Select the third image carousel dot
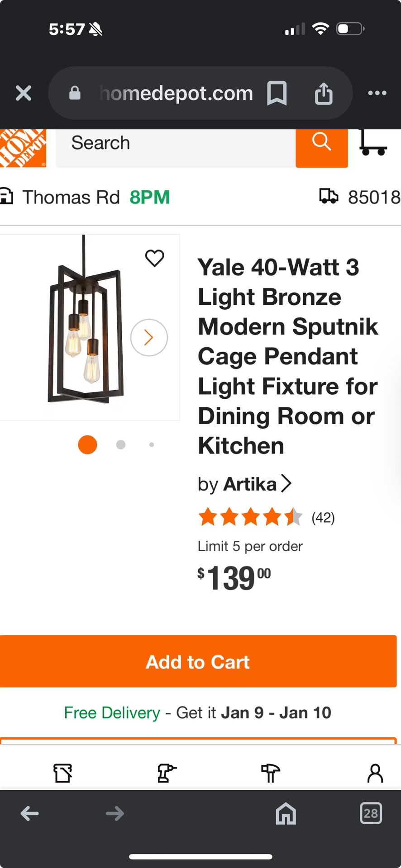 click(152, 445)
